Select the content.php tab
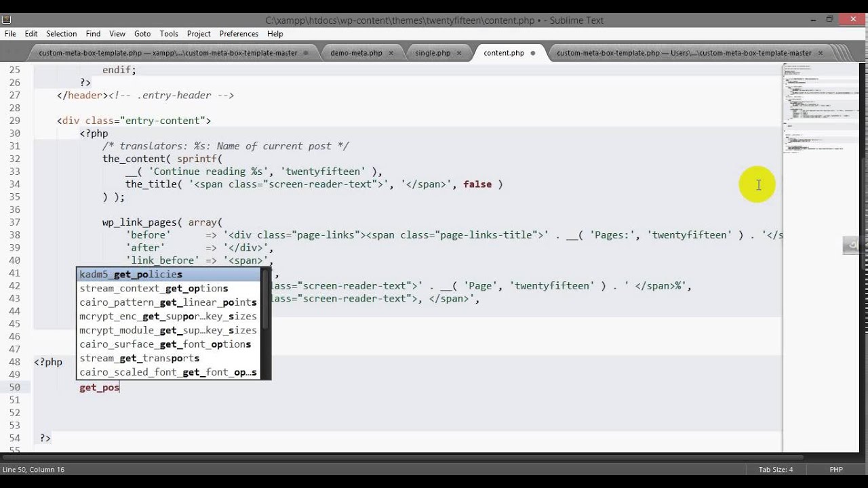Screen dimensions: 868x488 click(504, 53)
